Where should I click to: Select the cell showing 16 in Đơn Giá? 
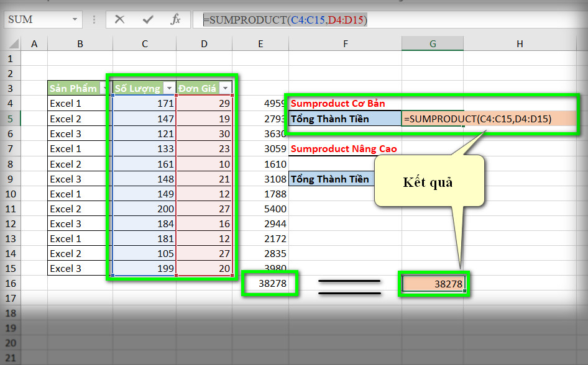pyautogui.click(x=204, y=223)
